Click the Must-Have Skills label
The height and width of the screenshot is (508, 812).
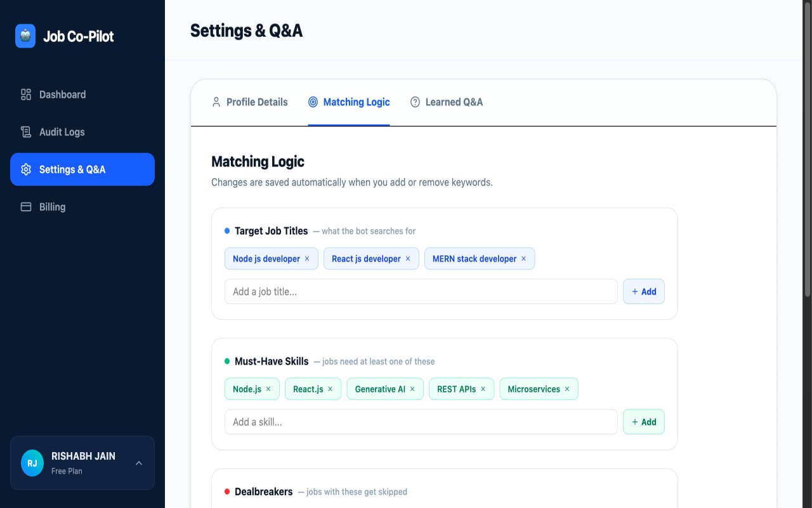[x=272, y=361]
